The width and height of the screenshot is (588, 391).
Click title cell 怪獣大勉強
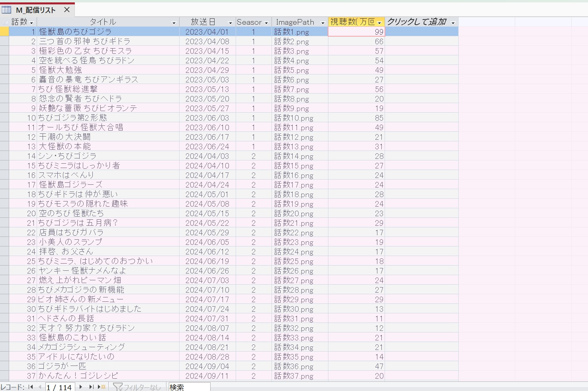click(108, 70)
